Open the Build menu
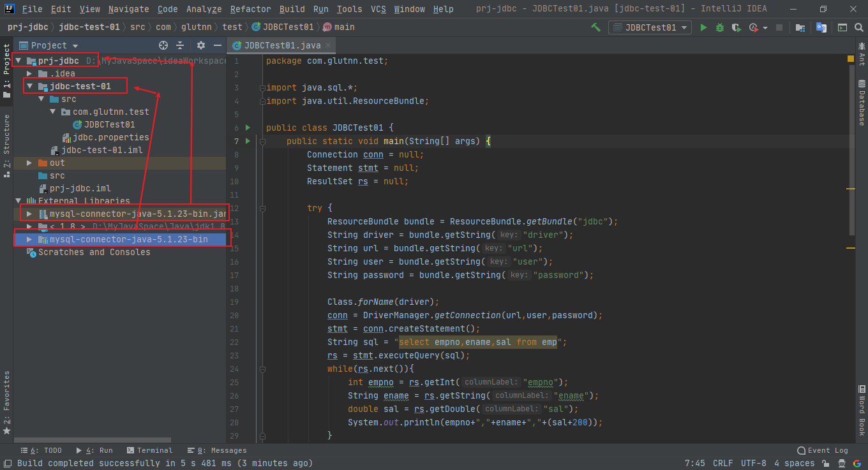The height and width of the screenshot is (470, 868). click(292, 9)
